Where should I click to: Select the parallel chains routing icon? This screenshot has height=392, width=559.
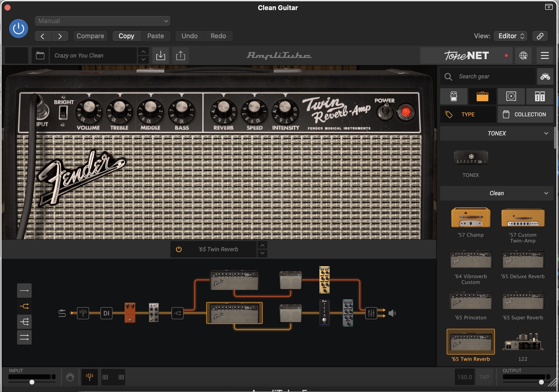24,337
